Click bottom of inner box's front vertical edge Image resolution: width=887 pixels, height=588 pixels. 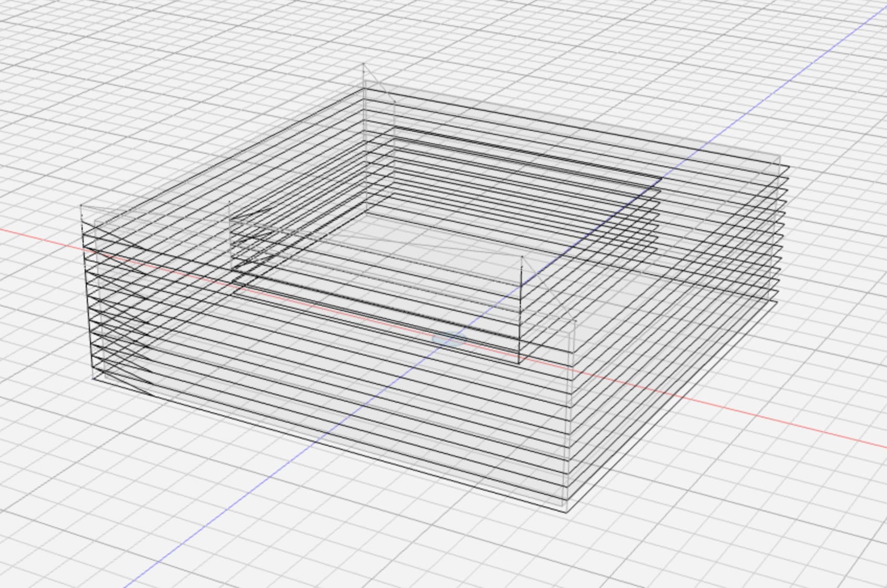pyautogui.click(x=519, y=363)
